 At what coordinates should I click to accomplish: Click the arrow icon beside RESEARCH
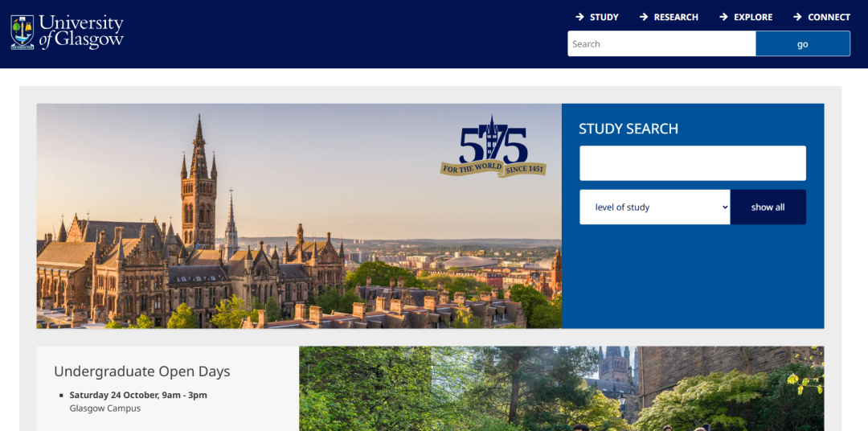[x=644, y=17]
